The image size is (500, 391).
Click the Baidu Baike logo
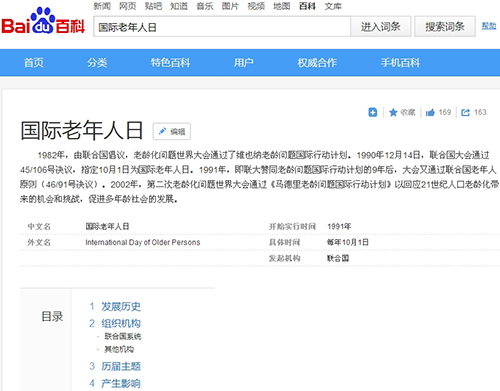[x=43, y=21]
